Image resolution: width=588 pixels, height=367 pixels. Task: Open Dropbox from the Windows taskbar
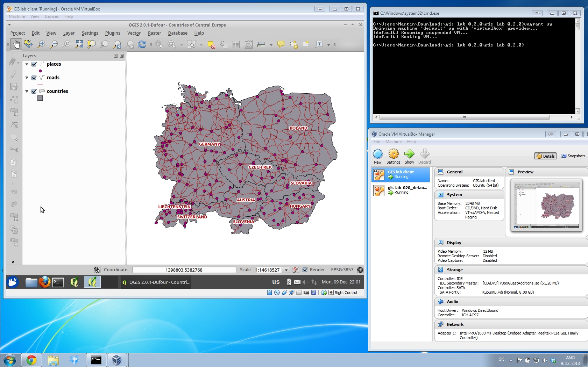[75, 360]
